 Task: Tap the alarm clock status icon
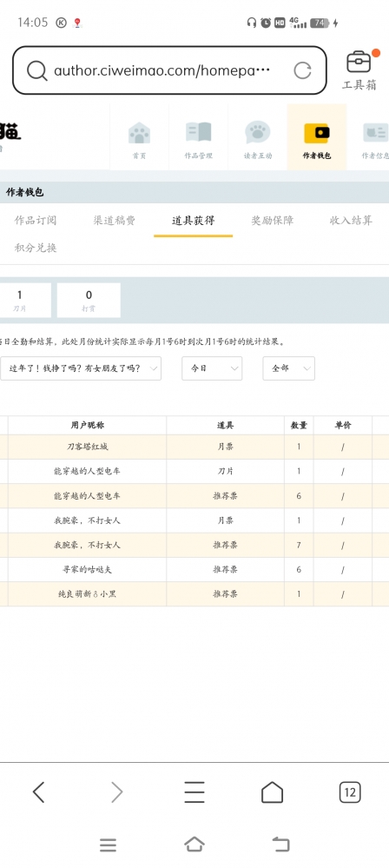[267, 23]
